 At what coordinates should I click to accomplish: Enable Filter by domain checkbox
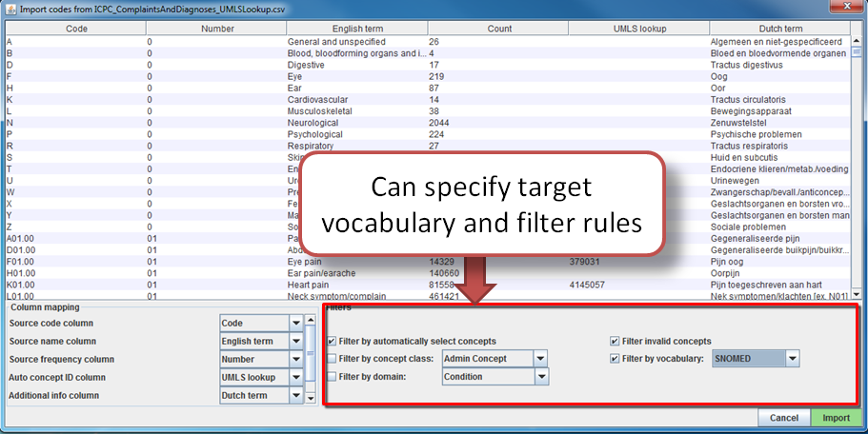coord(332,377)
